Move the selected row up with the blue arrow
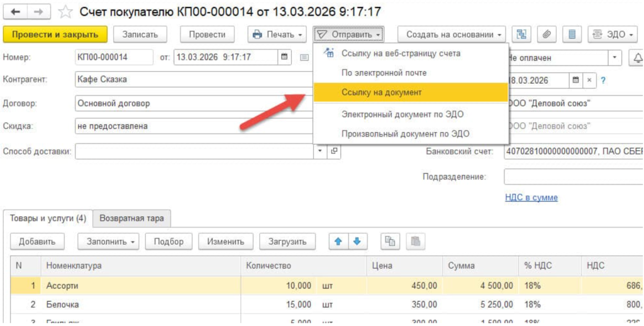This screenshot has width=644, height=326. point(338,242)
